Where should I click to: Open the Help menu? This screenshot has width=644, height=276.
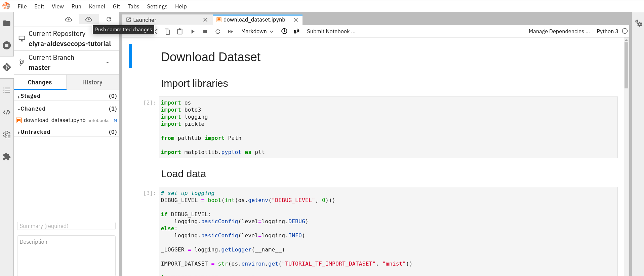coord(181,6)
